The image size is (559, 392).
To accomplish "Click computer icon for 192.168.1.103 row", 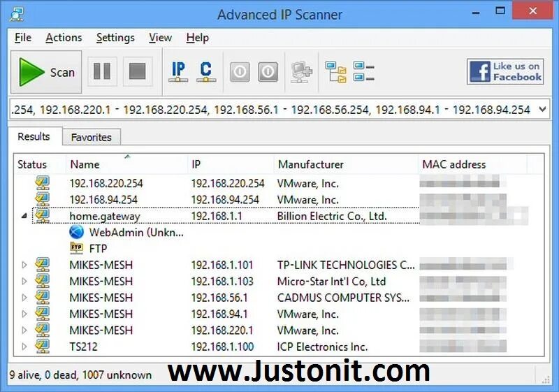I will (x=42, y=281).
